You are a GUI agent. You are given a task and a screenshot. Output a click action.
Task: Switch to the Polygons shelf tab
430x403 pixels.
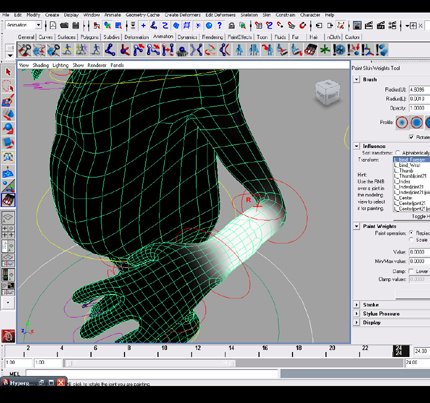(x=89, y=37)
